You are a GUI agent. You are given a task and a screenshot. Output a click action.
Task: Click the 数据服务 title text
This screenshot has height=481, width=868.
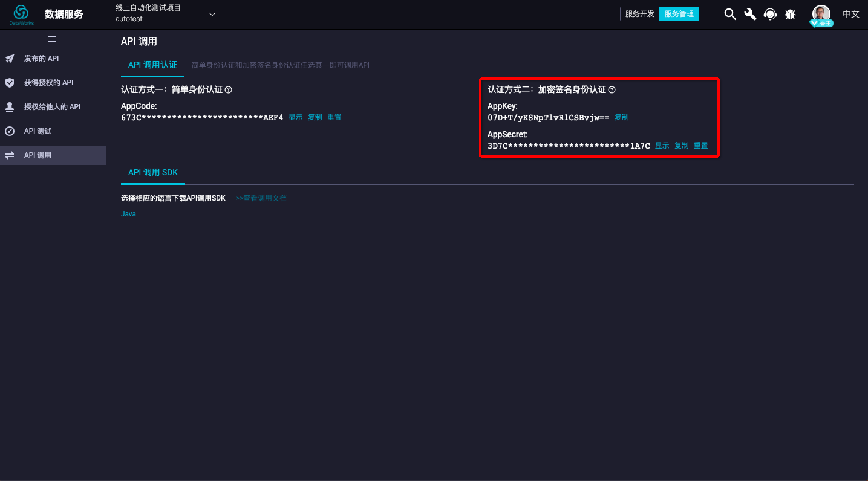64,15
